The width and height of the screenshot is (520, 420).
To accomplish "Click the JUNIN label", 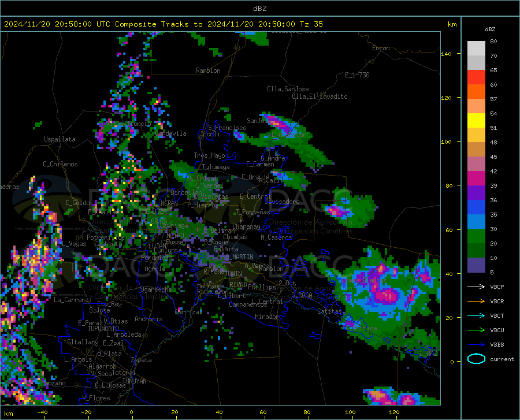I will pyautogui.click(x=233, y=274).
